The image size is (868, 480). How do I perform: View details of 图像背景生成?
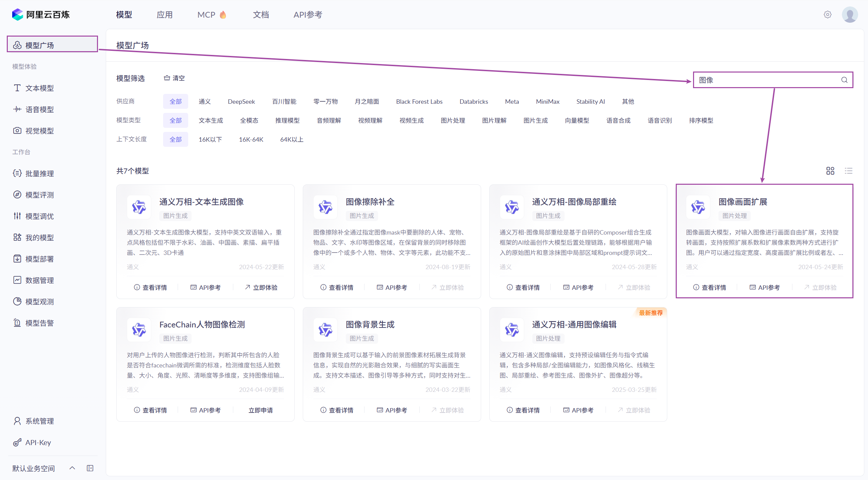[337, 410]
